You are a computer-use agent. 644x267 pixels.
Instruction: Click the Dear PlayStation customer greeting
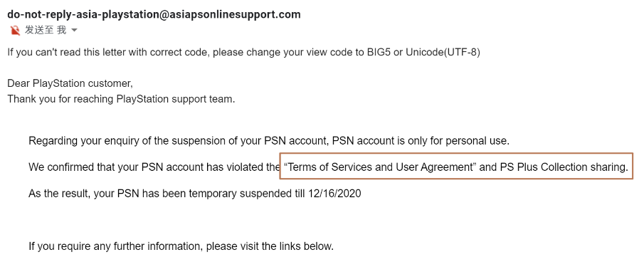click(70, 83)
